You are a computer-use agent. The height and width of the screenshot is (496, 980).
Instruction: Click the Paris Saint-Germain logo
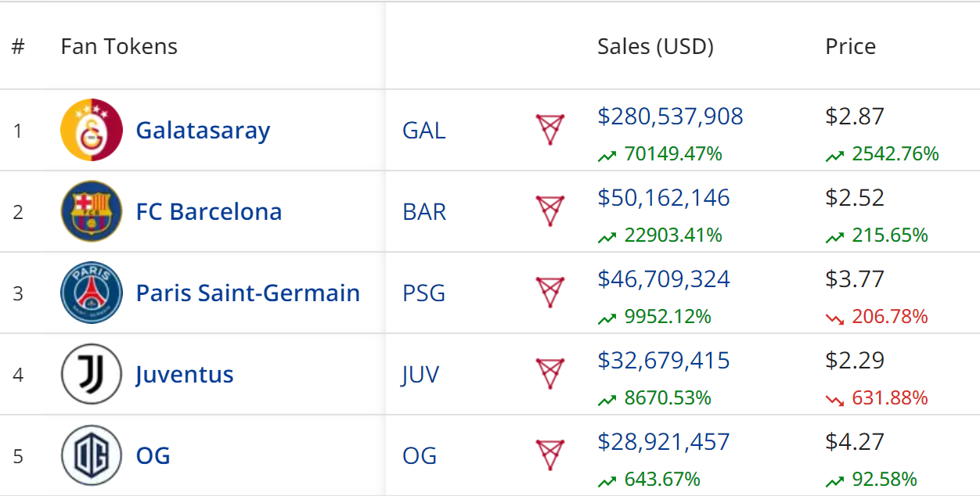click(x=92, y=293)
